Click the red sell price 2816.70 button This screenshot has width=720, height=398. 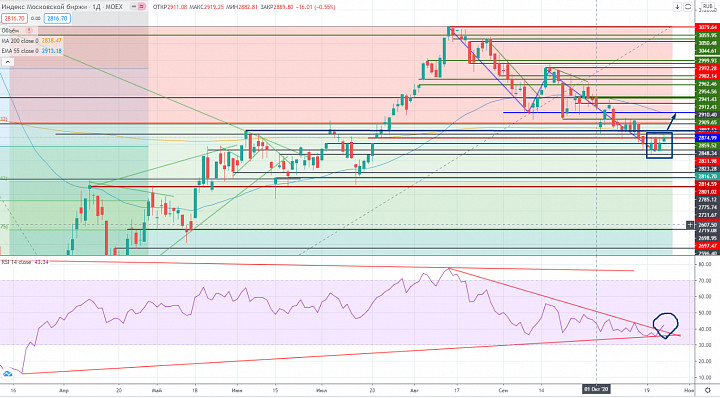coord(14,19)
